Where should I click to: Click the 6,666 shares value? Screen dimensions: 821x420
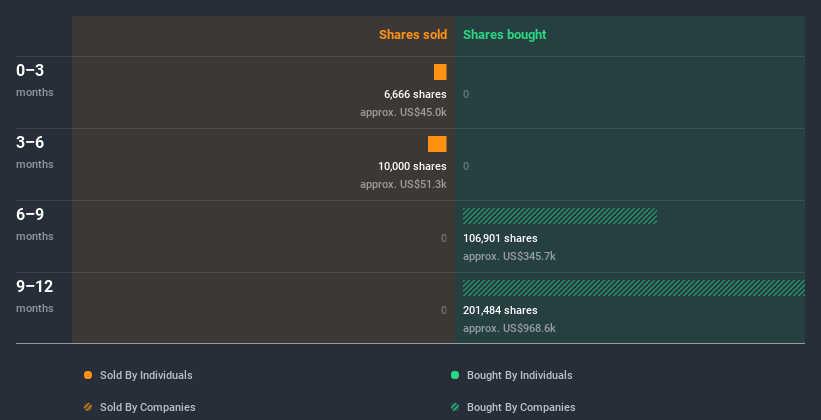(415, 94)
